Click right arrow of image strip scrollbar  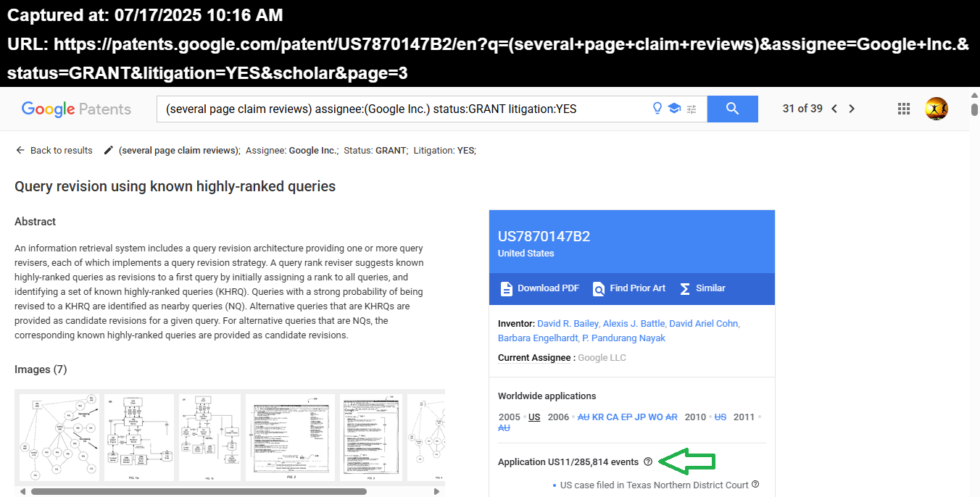(436, 491)
